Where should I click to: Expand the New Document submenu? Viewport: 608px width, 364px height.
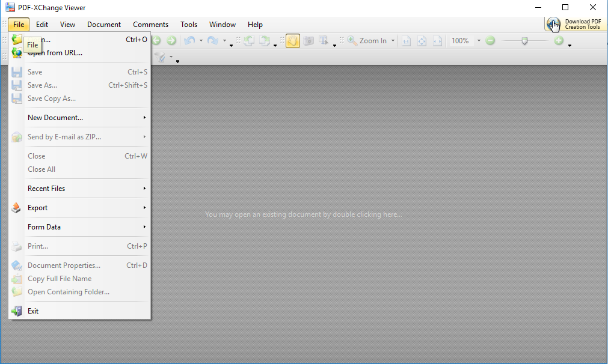tap(144, 117)
